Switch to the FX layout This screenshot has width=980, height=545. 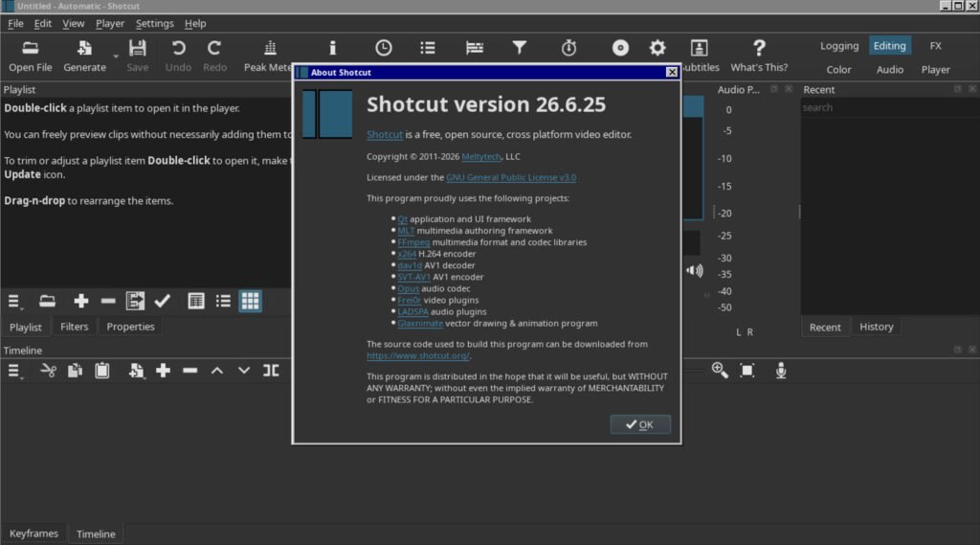[x=935, y=46]
